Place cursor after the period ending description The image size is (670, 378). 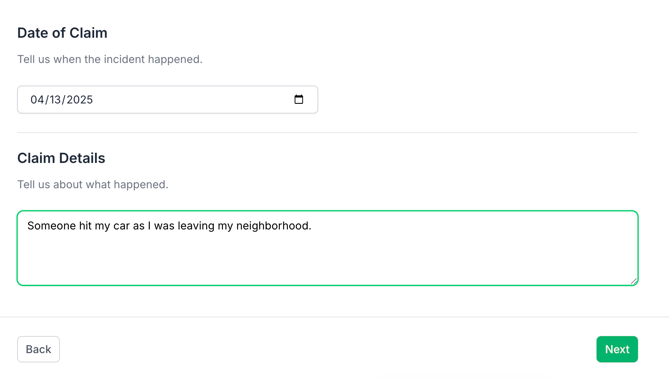(x=313, y=226)
